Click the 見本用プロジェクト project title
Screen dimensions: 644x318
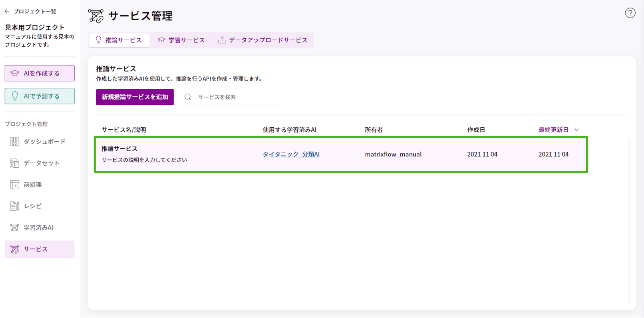[x=35, y=27]
